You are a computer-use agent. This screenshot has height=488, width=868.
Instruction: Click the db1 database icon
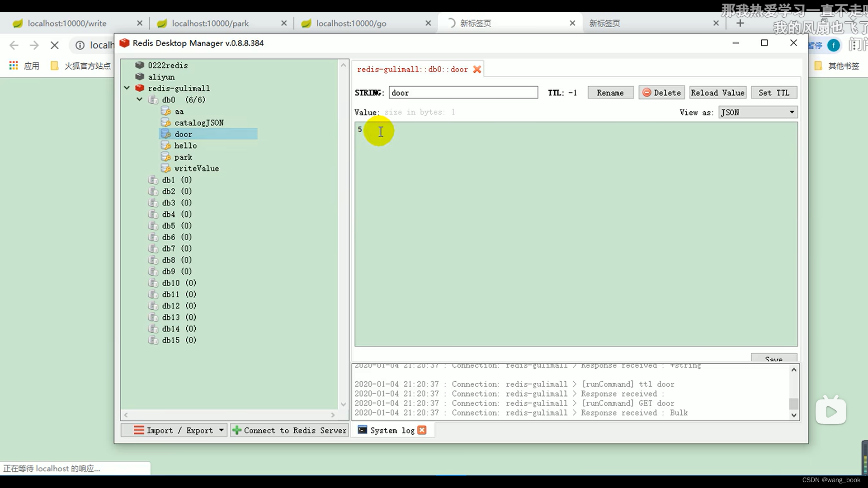pos(153,180)
